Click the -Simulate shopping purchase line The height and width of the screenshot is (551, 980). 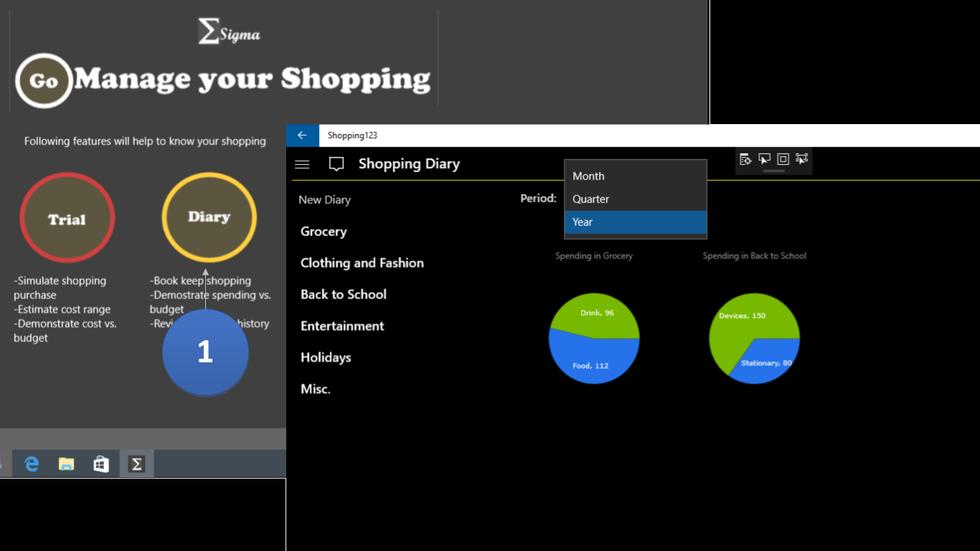tap(60, 288)
